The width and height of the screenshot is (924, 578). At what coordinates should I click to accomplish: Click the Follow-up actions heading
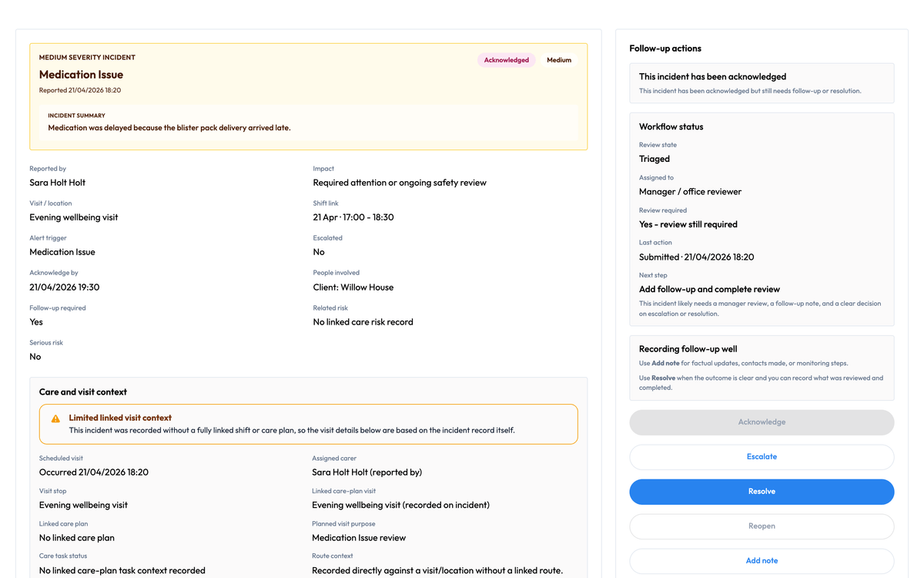[665, 49]
